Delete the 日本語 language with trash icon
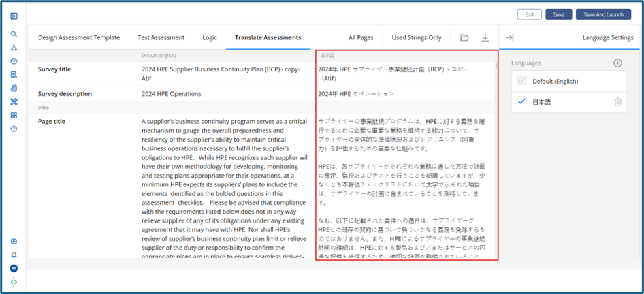This screenshot has width=644, height=294. [x=617, y=102]
